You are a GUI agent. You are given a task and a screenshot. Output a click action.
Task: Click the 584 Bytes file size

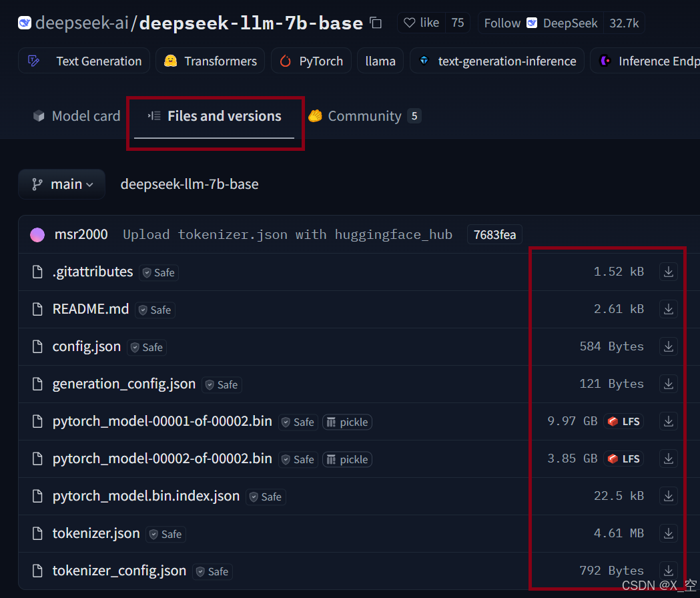pyautogui.click(x=612, y=346)
